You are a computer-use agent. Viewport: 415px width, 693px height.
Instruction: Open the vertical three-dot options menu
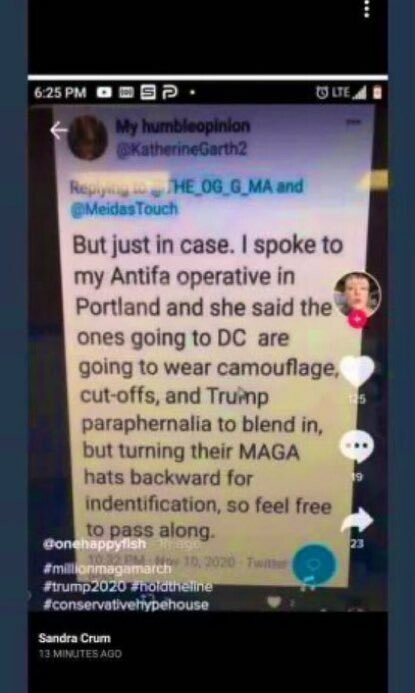(366, 9)
